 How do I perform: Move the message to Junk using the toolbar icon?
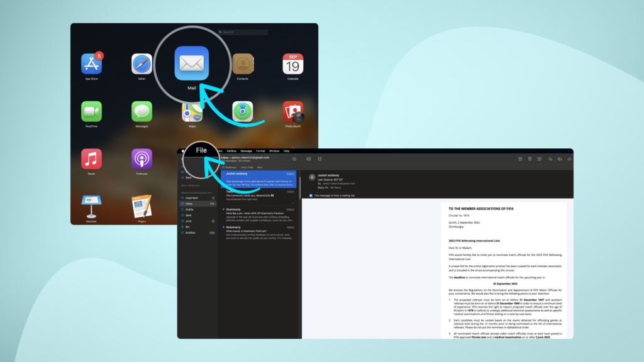point(539,159)
